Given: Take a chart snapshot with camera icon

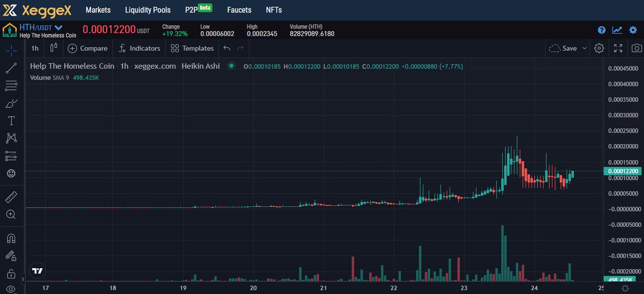Looking at the screenshot, I should click(636, 48).
